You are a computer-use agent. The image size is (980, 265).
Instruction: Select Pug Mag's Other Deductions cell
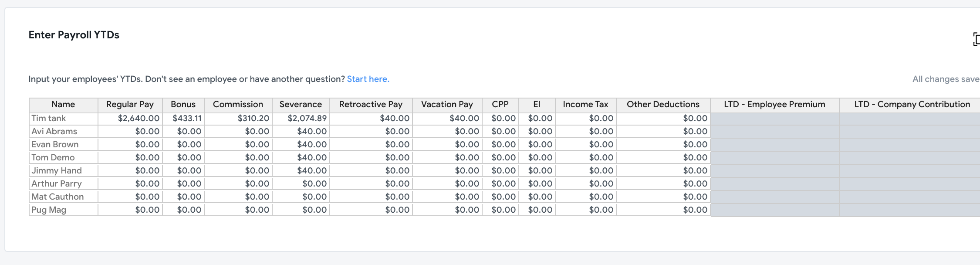pyautogui.click(x=663, y=210)
